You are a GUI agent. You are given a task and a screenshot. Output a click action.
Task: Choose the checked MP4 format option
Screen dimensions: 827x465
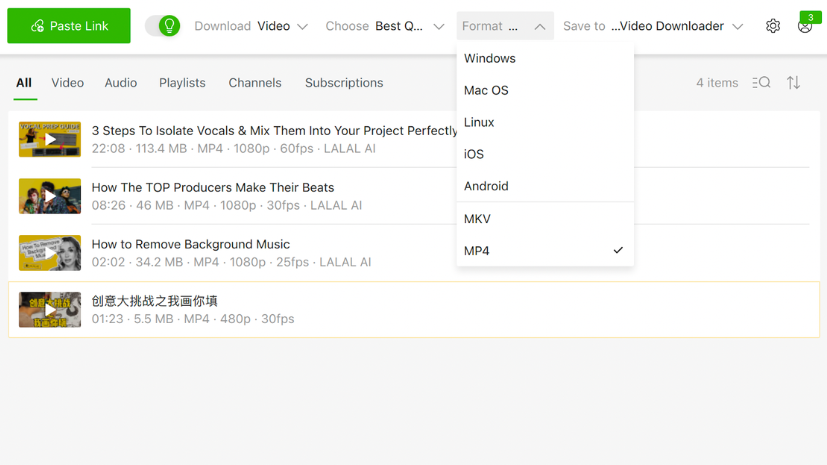point(544,251)
